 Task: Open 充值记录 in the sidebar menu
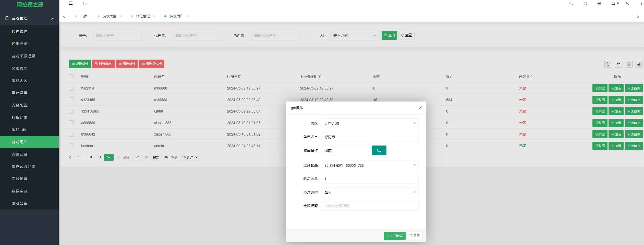point(19,154)
